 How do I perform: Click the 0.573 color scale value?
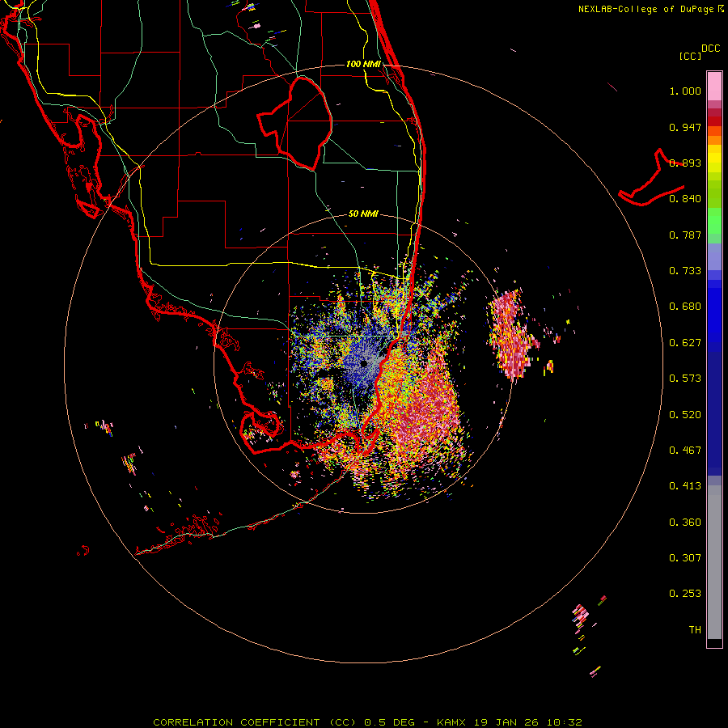point(685,379)
